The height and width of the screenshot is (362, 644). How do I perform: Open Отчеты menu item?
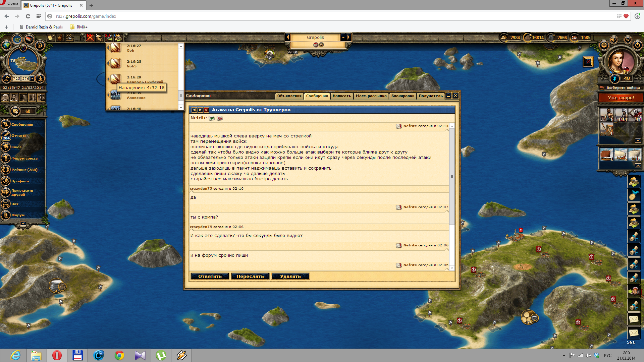coord(18,136)
